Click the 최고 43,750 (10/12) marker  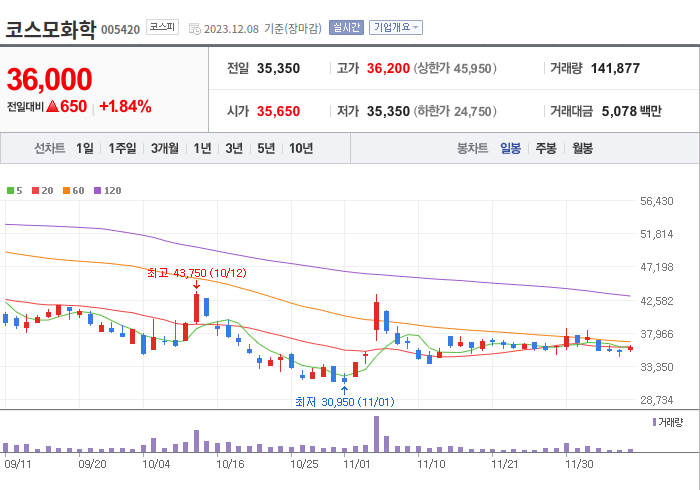point(197,273)
